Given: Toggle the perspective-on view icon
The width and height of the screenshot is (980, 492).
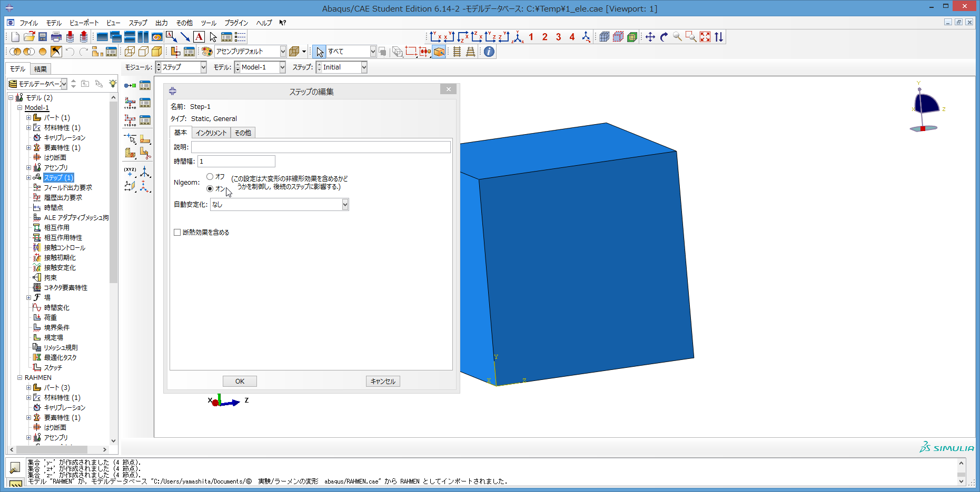Looking at the screenshot, I should [x=471, y=52].
